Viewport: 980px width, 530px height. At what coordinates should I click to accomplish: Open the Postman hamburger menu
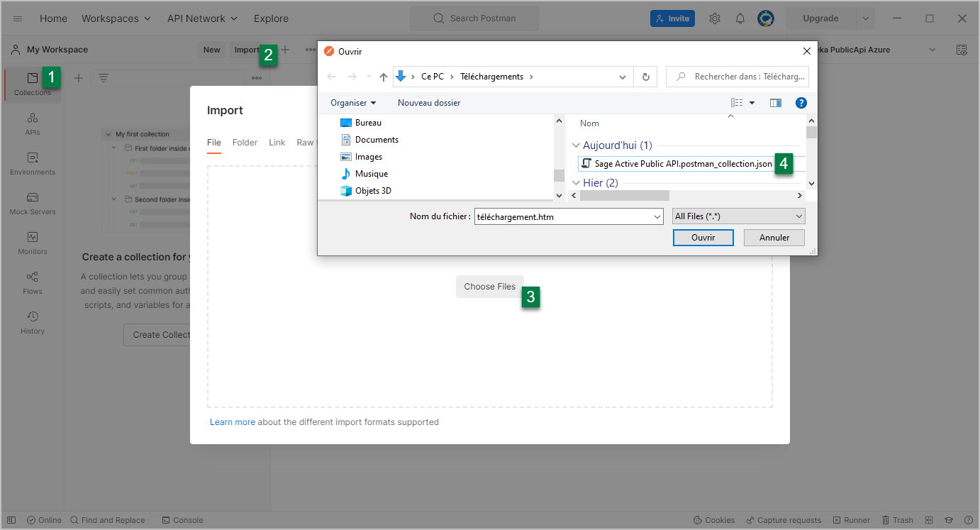18,18
